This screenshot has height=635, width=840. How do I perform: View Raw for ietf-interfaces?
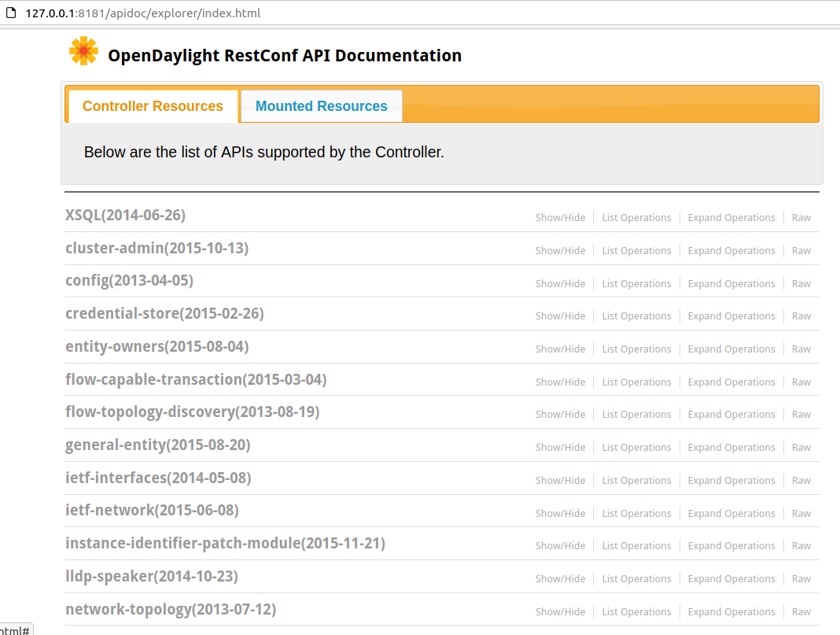(801, 481)
